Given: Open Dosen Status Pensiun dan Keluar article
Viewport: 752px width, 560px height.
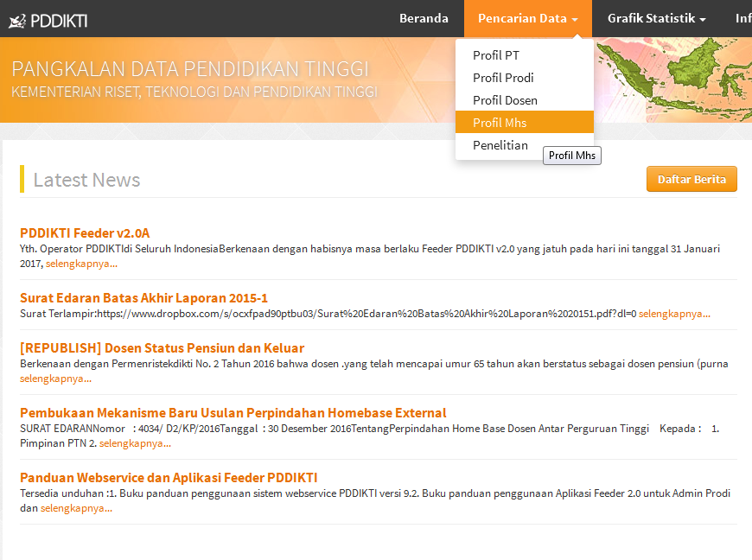Looking at the screenshot, I should 162,347.
